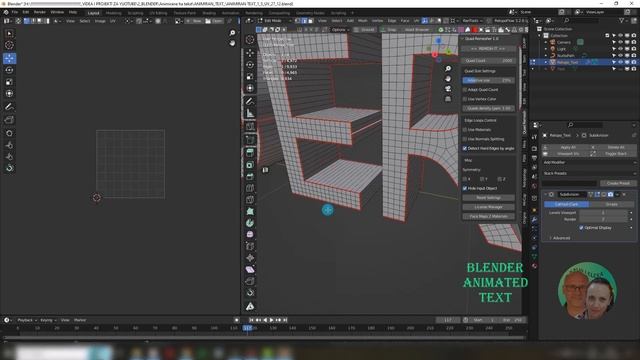Viewport: 640px width, 360px height.
Task: Toggle camera view icon in 3D viewport
Action: 448,89
